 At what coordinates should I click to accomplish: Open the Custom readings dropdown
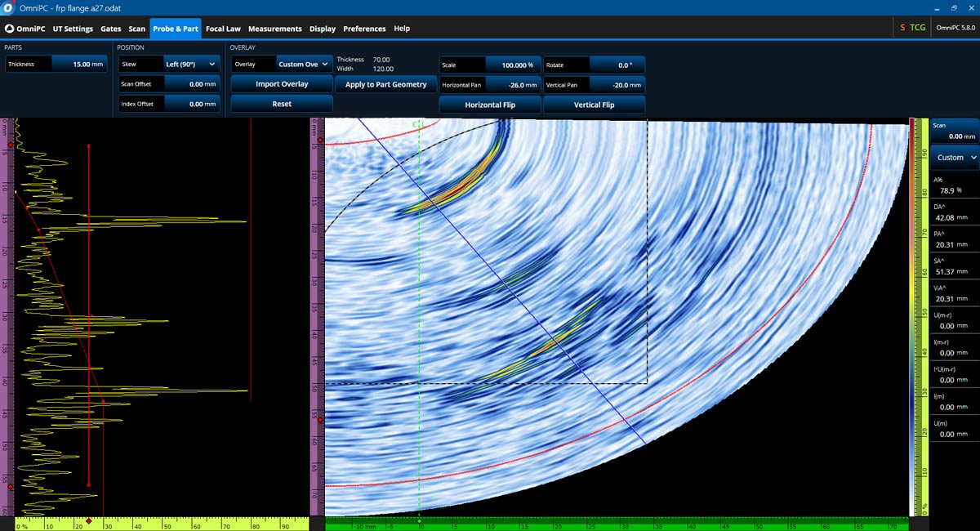(x=955, y=158)
